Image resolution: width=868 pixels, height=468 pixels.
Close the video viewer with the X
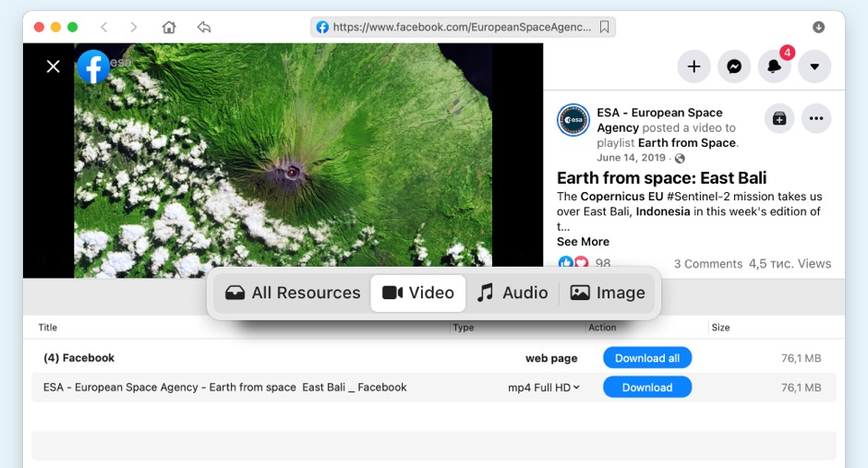click(54, 66)
